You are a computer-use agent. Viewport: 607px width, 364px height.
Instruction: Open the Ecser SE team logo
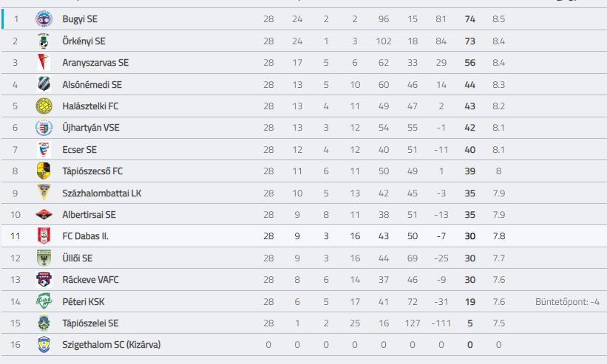[44, 150]
